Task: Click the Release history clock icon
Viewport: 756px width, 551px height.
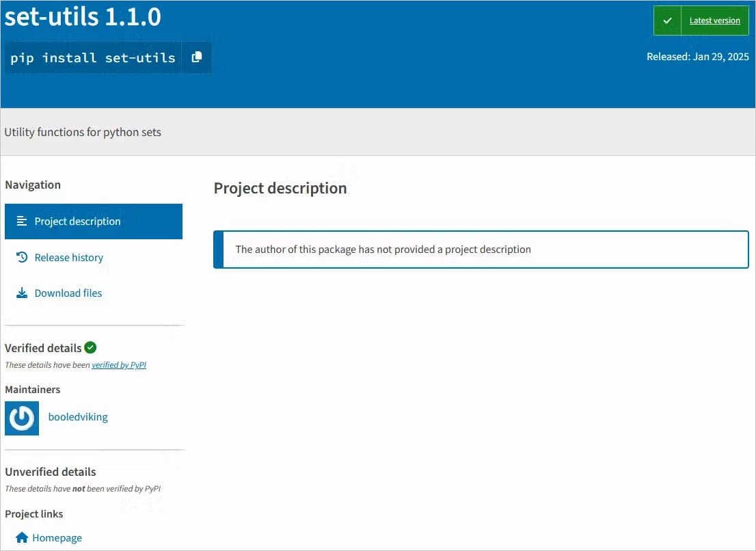Action: (22, 257)
